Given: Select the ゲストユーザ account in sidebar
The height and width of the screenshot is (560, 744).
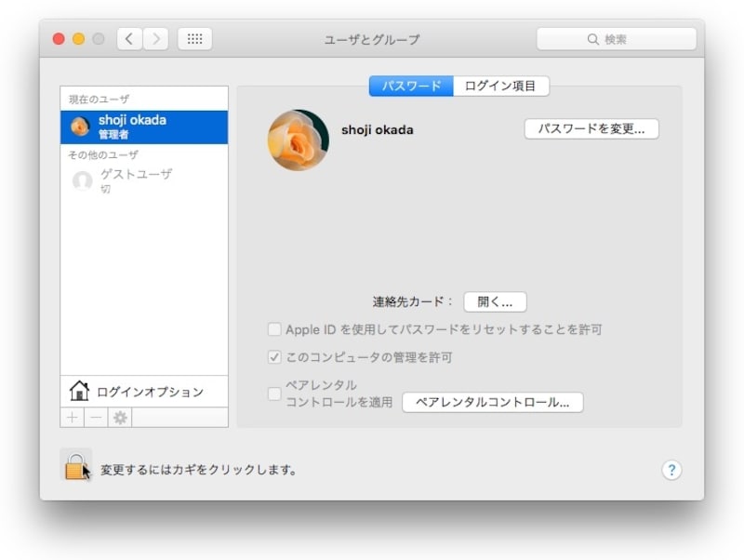Looking at the screenshot, I should [135, 180].
